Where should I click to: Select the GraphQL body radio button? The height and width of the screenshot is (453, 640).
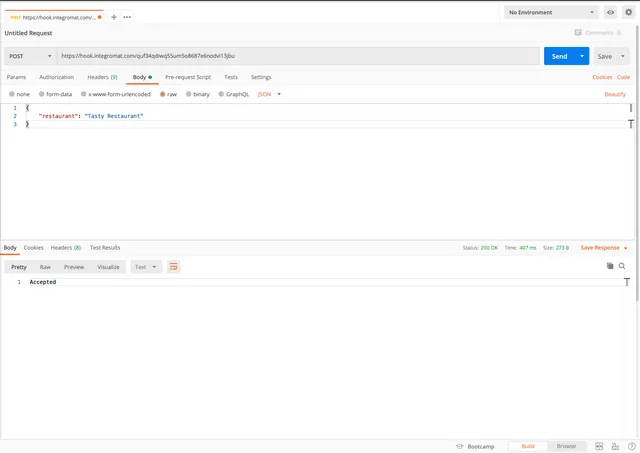[233, 94]
